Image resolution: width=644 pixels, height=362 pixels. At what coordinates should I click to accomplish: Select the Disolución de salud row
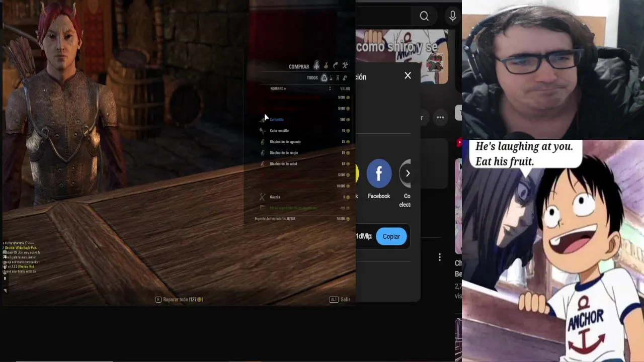pyautogui.click(x=304, y=164)
